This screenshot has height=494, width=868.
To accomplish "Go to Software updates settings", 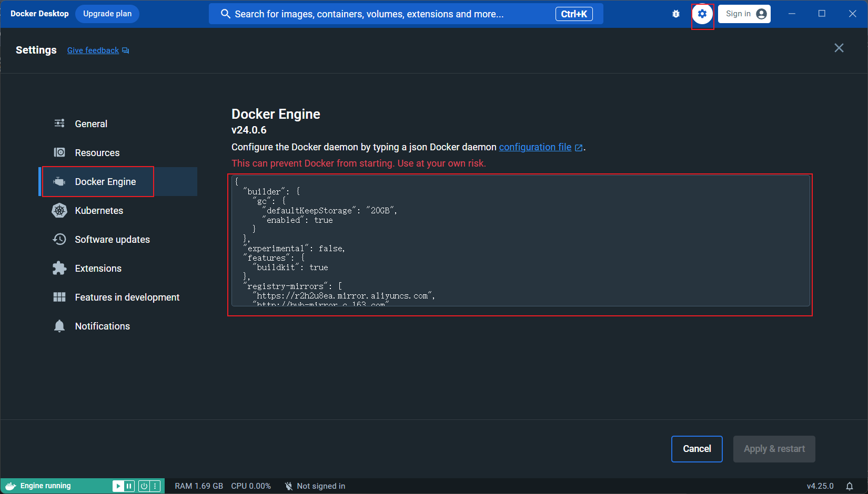I will pos(112,240).
